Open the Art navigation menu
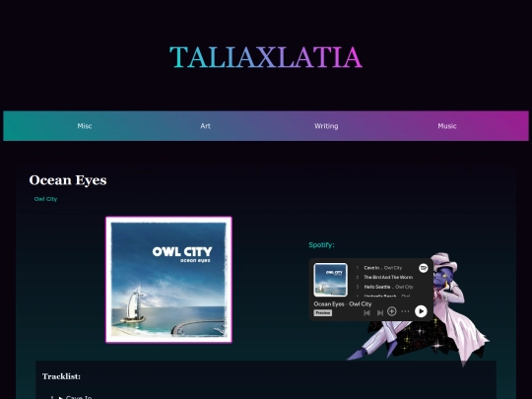Screen dimensions: 532x399 (x=205, y=126)
